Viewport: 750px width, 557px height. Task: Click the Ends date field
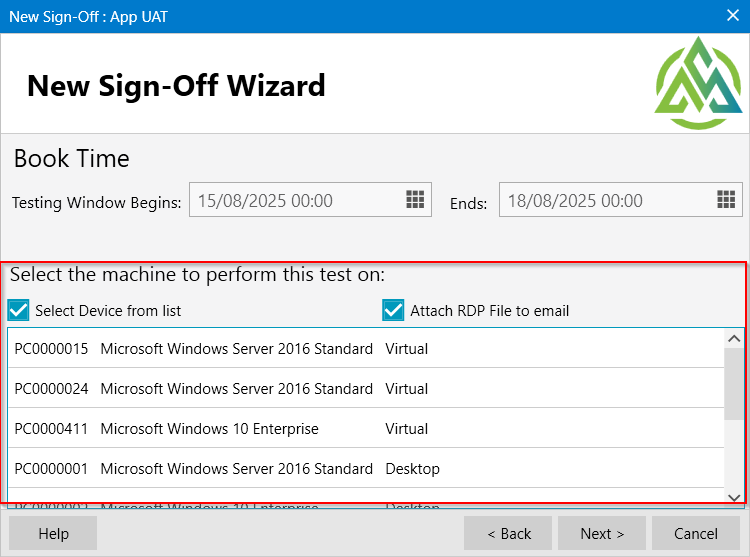point(620,200)
